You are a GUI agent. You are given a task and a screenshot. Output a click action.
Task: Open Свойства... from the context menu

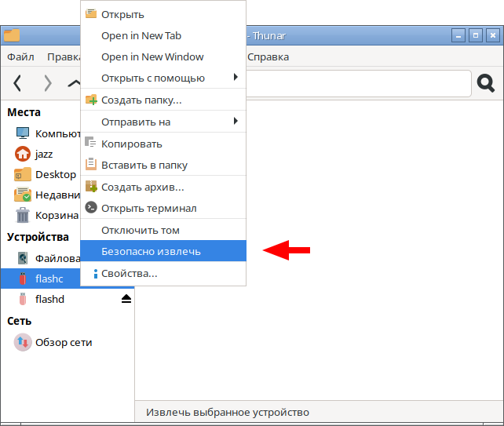[x=163, y=273]
